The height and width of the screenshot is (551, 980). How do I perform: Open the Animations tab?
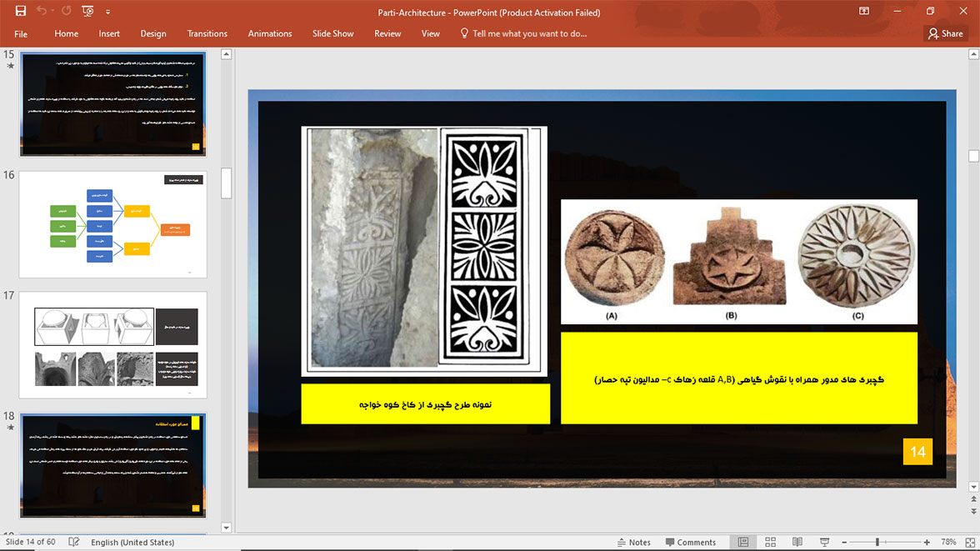(x=270, y=34)
